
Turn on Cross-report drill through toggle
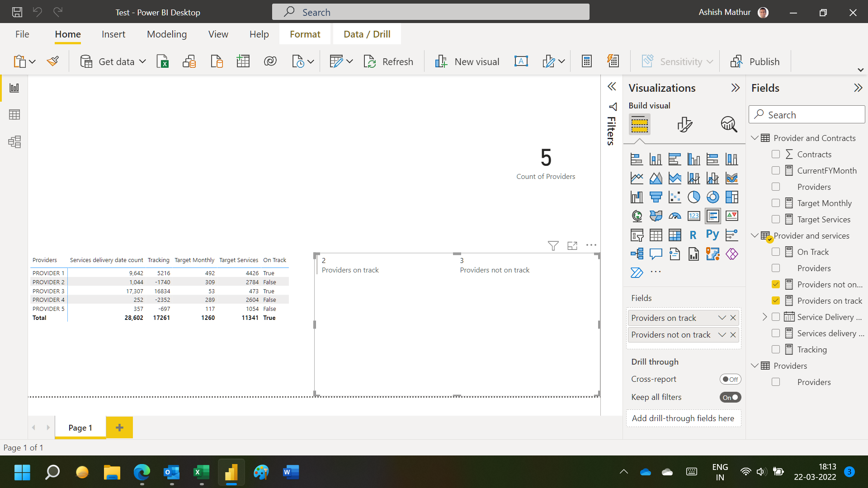730,380
